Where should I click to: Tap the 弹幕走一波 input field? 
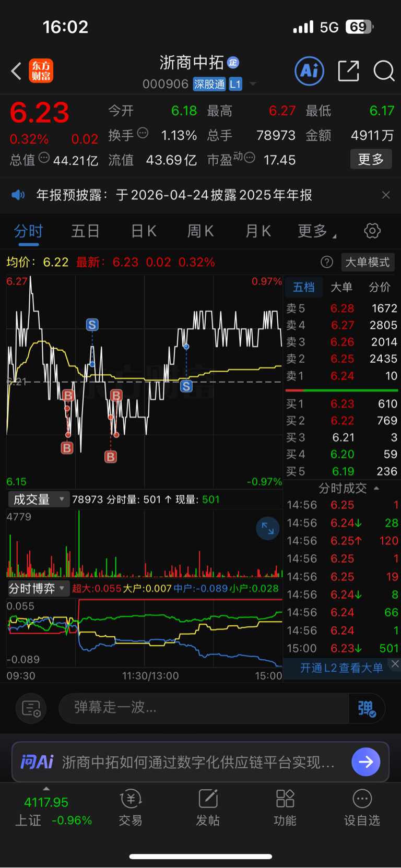(204, 708)
